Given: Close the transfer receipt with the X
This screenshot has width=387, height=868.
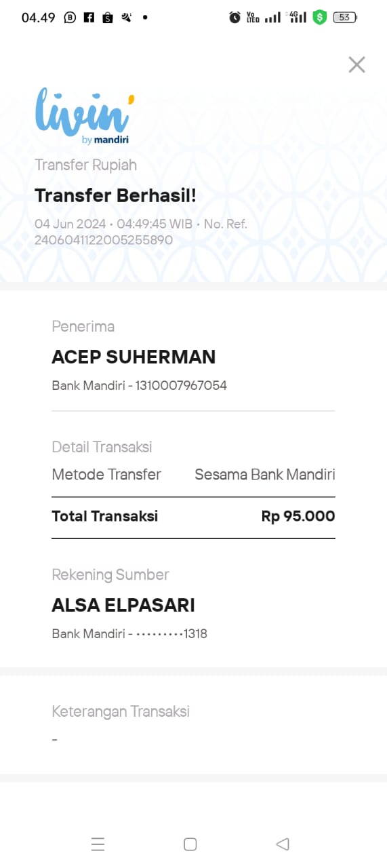Looking at the screenshot, I should coord(357,64).
